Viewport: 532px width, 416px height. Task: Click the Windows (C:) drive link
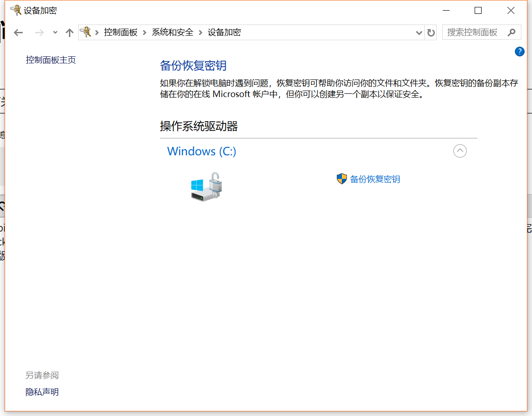202,151
